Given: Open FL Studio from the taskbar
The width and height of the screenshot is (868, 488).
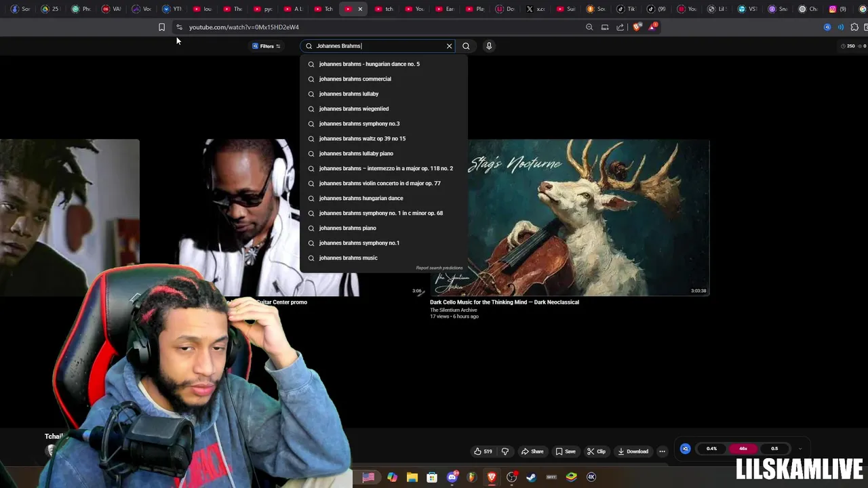Looking at the screenshot, I should (472, 477).
